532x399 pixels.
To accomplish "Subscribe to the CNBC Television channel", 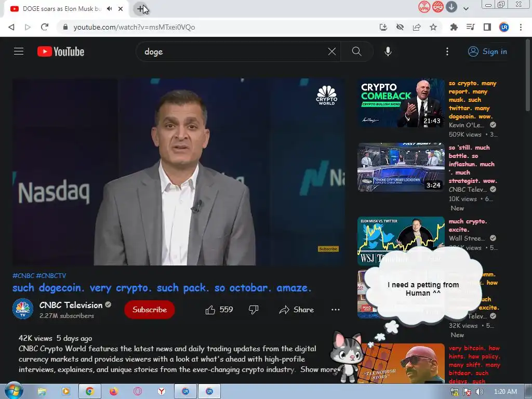I will coord(150,310).
